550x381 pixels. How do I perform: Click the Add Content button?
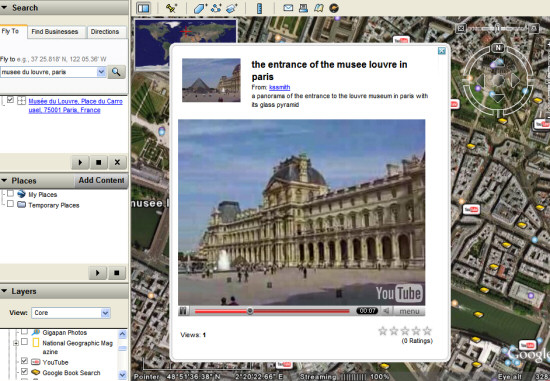click(101, 180)
